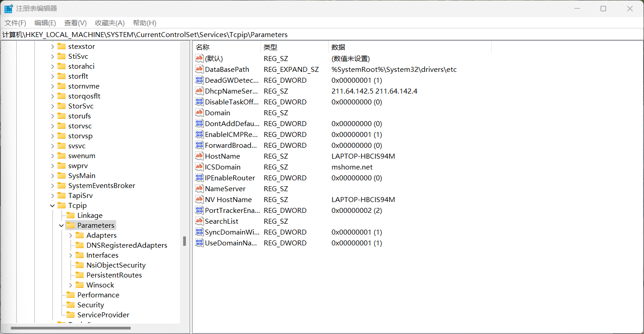Click the 0x00000002 (2) data cell
The height and width of the screenshot is (334, 644).
pyautogui.click(x=357, y=210)
